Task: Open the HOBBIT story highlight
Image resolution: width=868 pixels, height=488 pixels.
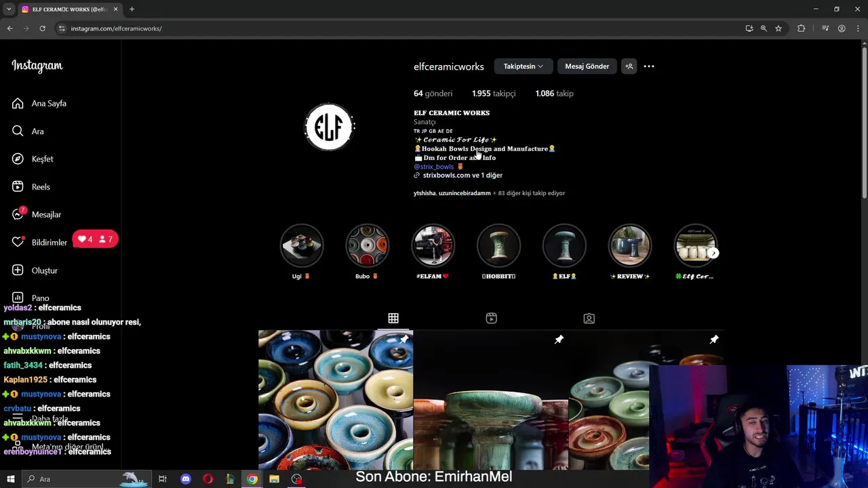Action: tap(498, 245)
